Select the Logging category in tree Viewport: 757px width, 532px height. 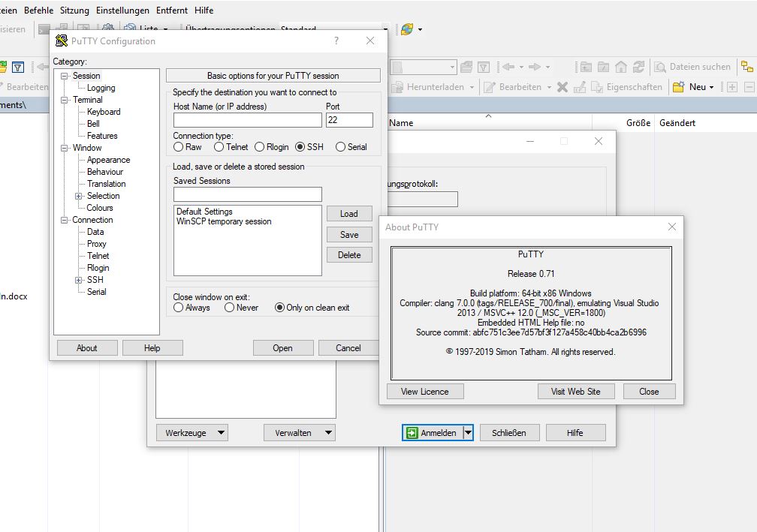tap(101, 88)
